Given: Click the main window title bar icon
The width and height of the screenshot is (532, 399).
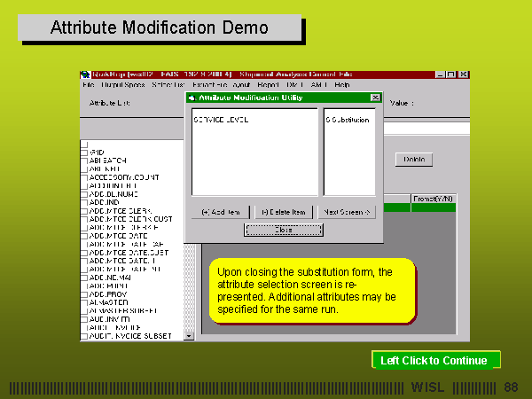Looking at the screenshot, I should click(x=85, y=74).
